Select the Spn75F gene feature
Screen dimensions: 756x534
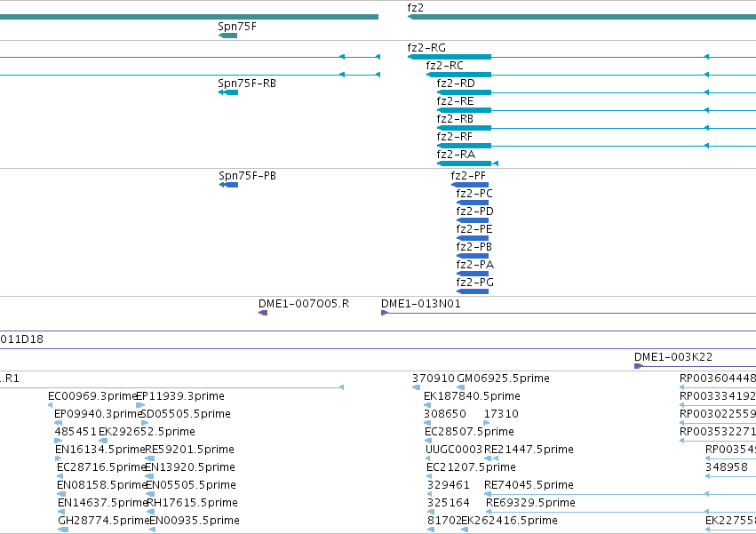click(x=227, y=36)
